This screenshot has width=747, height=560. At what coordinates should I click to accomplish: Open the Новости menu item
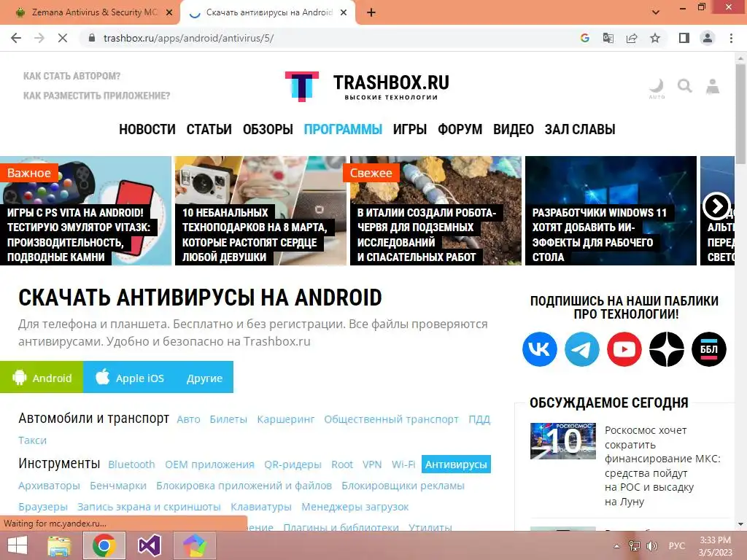tap(147, 129)
